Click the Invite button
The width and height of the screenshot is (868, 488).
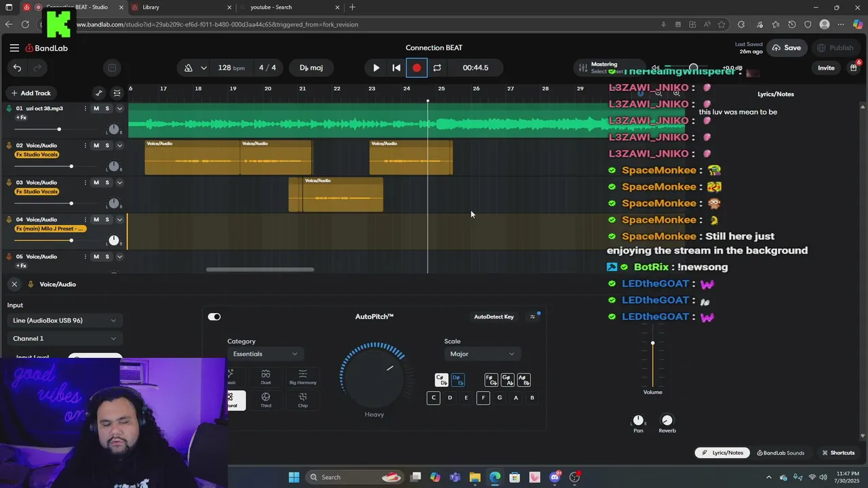[826, 68]
